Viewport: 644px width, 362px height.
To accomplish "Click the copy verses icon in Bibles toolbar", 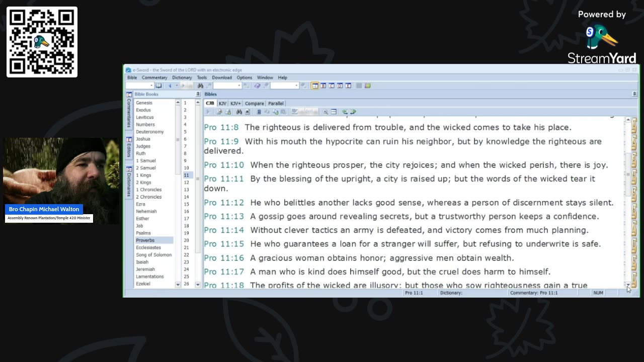I will [x=220, y=112].
